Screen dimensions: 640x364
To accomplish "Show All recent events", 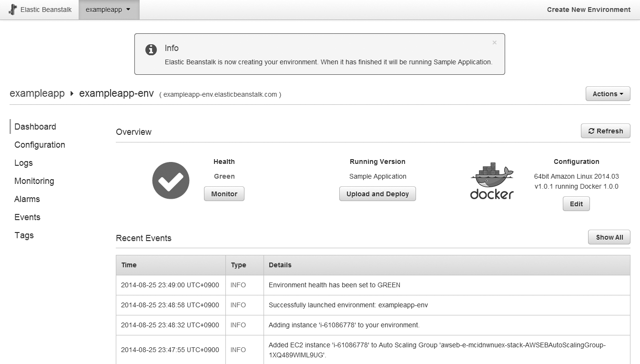I will (609, 237).
